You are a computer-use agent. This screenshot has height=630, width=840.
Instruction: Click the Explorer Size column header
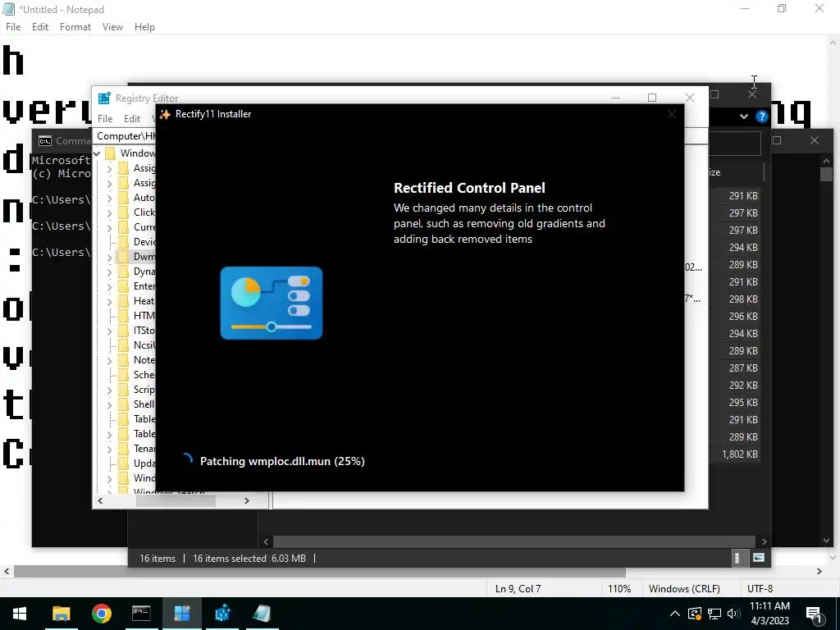point(734,172)
